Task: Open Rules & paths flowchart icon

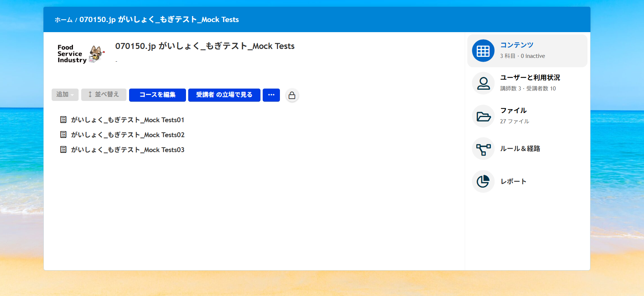Action: (483, 149)
